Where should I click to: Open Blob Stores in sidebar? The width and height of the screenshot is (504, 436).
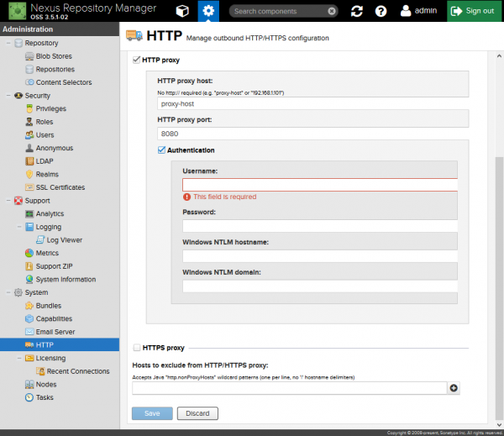click(x=54, y=56)
